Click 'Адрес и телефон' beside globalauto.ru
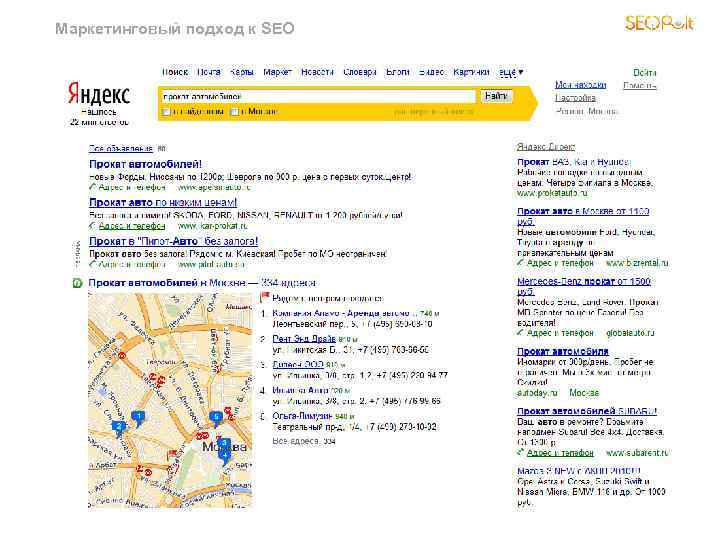This screenshot has height=540, width=720. click(560, 333)
